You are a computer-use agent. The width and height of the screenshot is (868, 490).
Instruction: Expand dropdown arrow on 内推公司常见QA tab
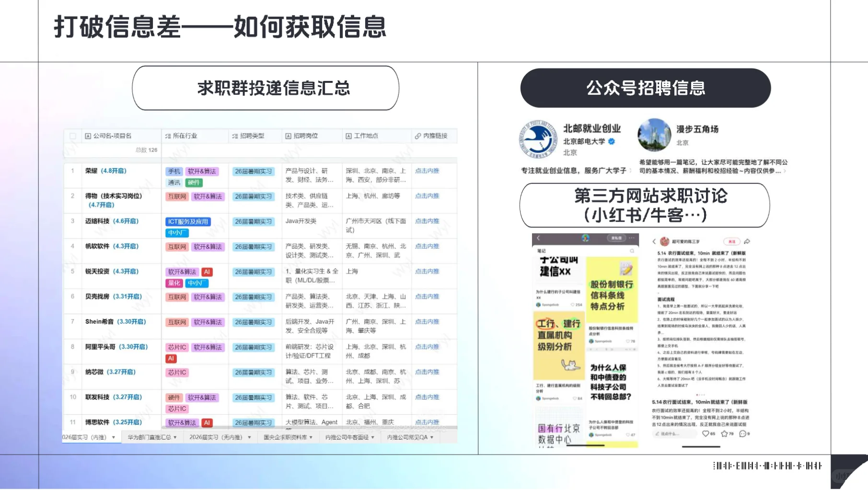[x=432, y=437]
